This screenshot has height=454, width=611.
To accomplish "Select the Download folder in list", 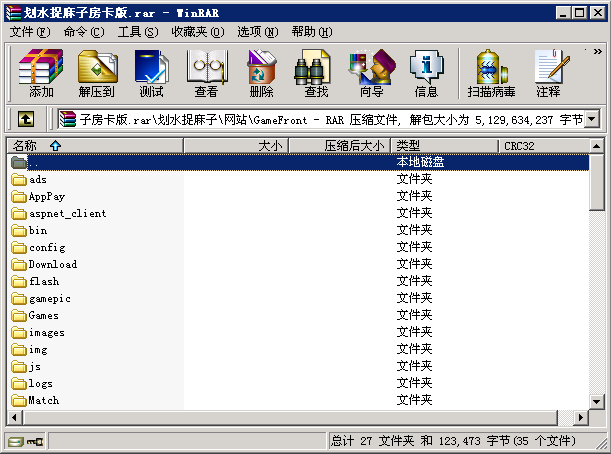I will coord(52,265).
